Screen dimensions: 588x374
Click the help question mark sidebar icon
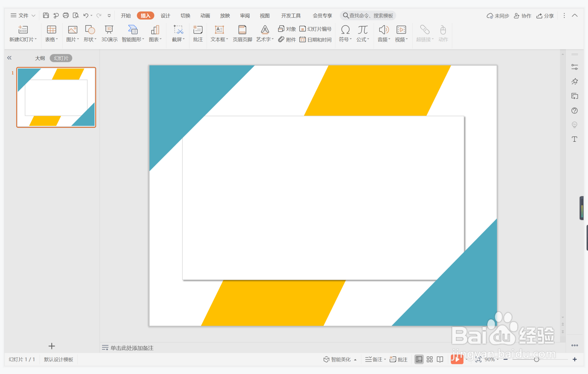(574, 111)
